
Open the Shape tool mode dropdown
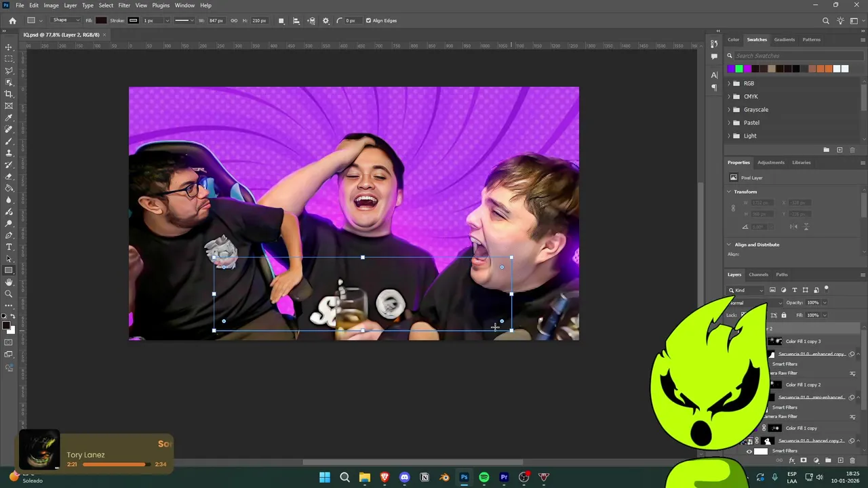(x=66, y=20)
